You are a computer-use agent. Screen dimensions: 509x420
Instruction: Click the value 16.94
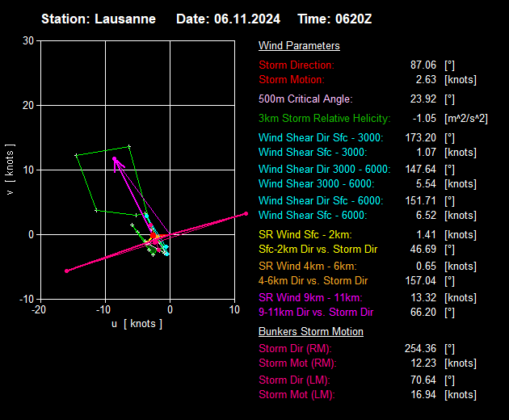[423, 395]
